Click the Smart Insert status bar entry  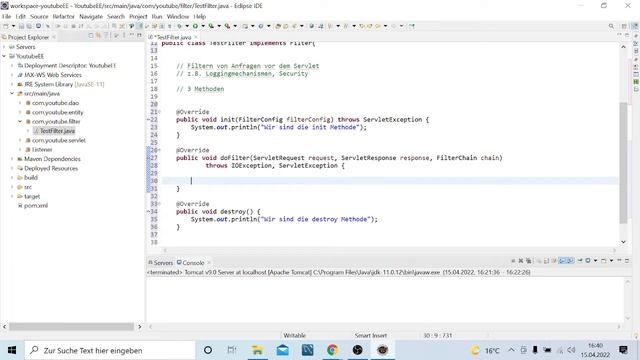pos(371,336)
